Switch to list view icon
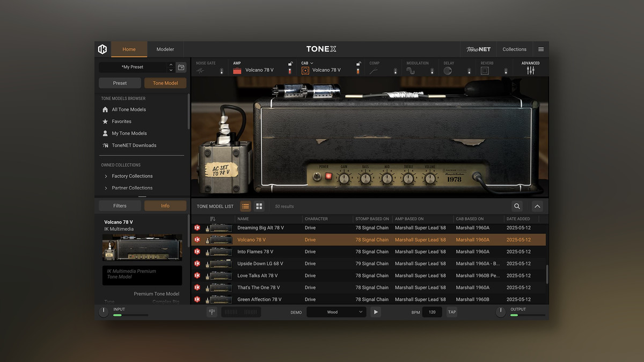The height and width of the screenshot is (362, 644). 245,206
